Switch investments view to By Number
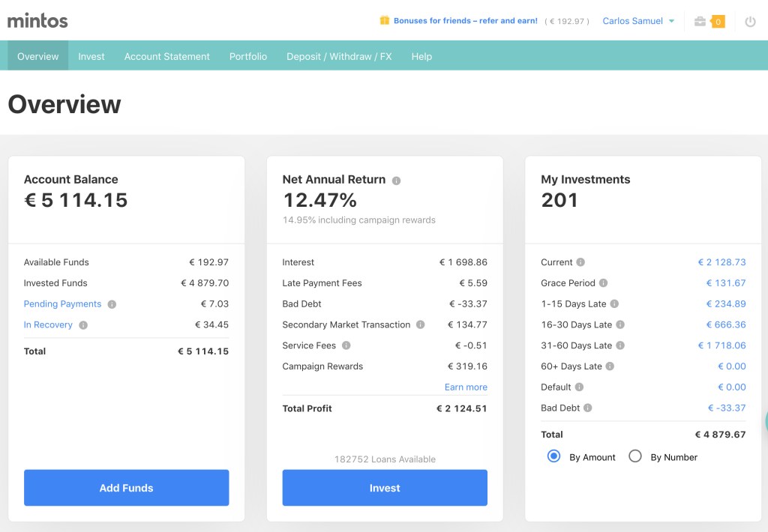Screen dimensions: 768x532 tap(635, 456)
